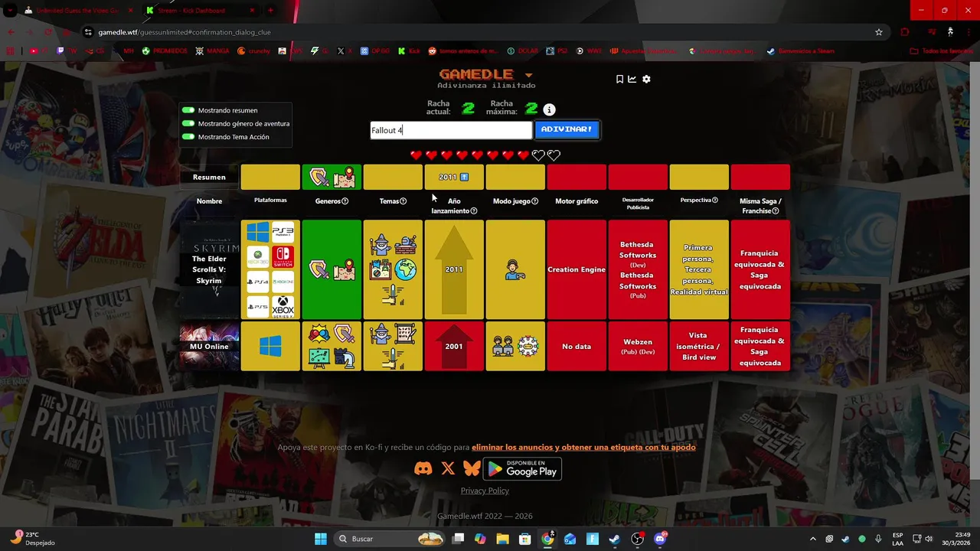The height and width of the screenshot is (551, 980).
Task: Click the MU Online game thumbnail
Action: 209,346
